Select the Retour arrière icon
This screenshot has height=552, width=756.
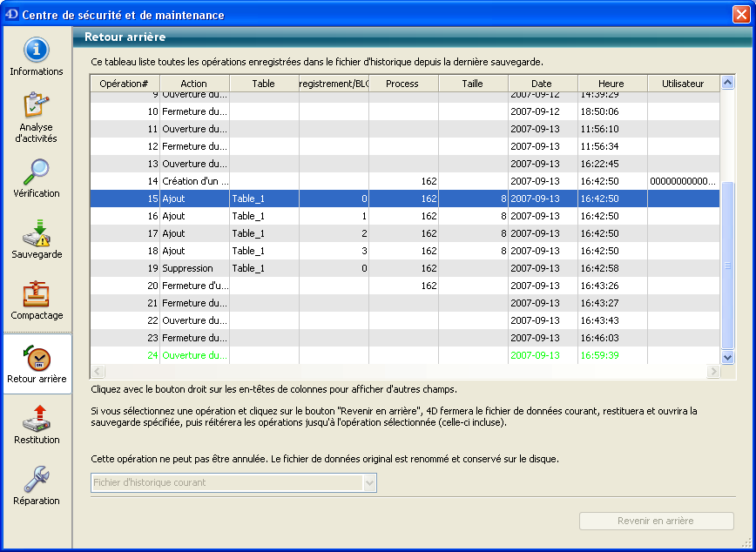point(37,358)
